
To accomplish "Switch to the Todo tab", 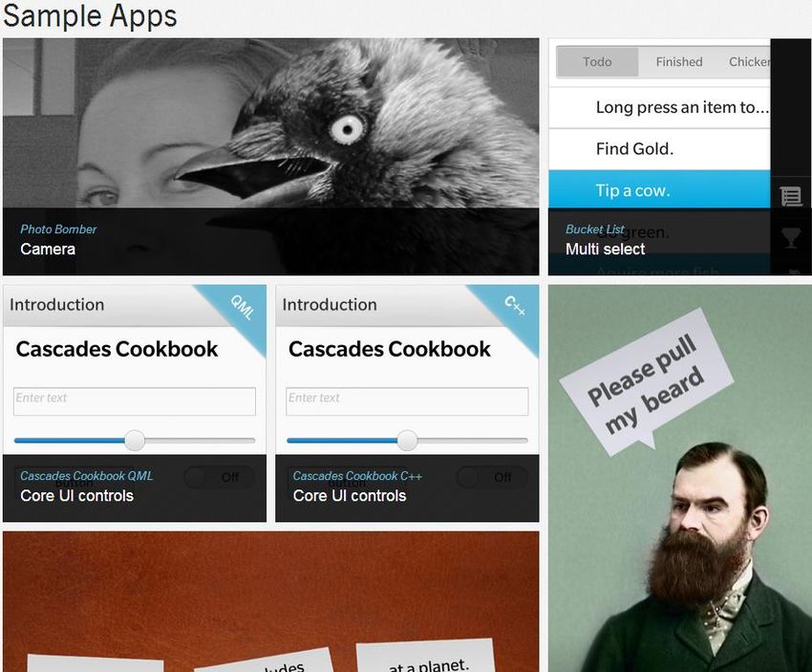I will (x=597, y=62).
